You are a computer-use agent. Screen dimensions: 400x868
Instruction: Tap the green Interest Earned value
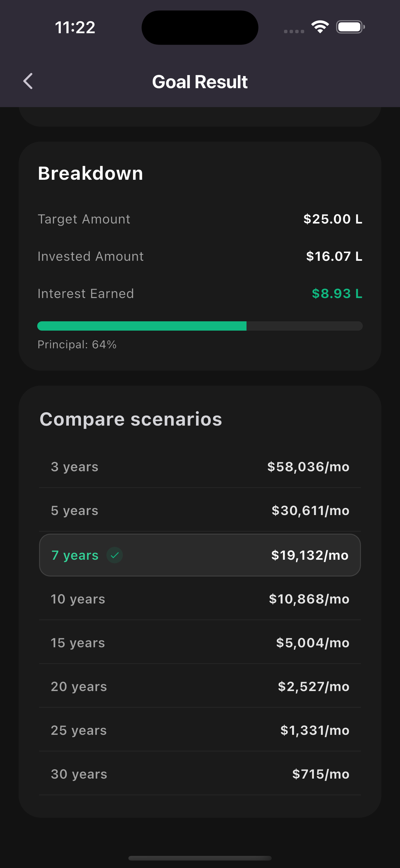point(337,293)
